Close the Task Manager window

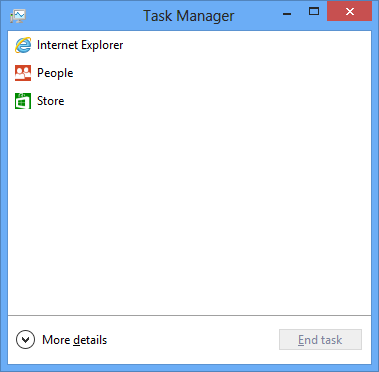(350, 12)
